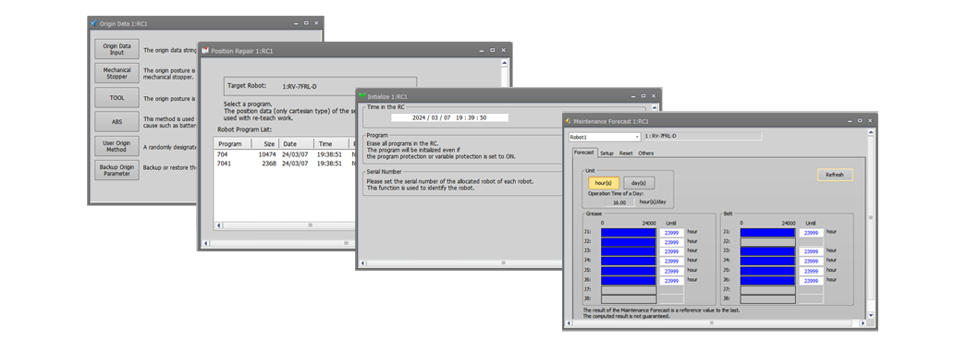The image size is (980, 342).
Task: Click the Initialize window title icon
Action: click(362, 96)
